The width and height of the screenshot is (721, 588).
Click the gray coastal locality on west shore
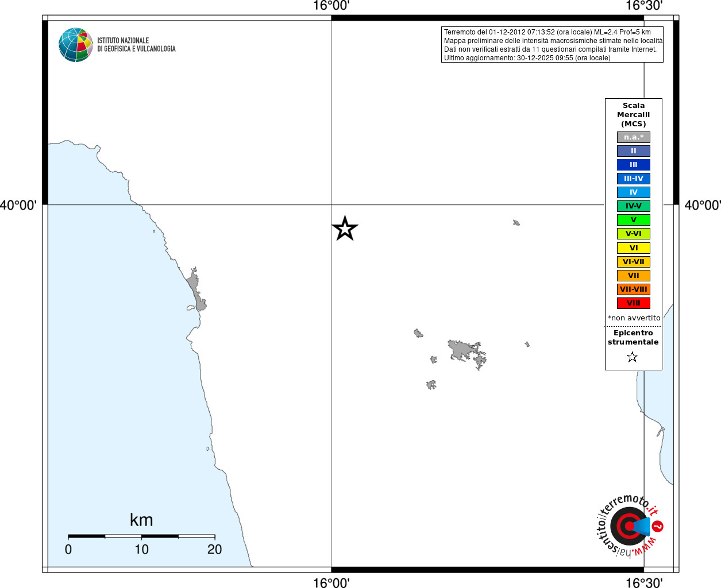point(195,289)
